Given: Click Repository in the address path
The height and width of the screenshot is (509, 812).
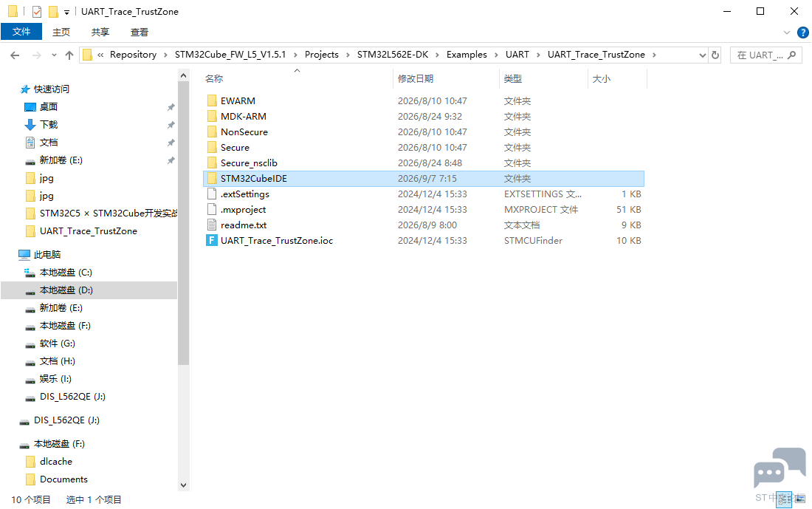Looking at the screenshot, I should [133, 55].
